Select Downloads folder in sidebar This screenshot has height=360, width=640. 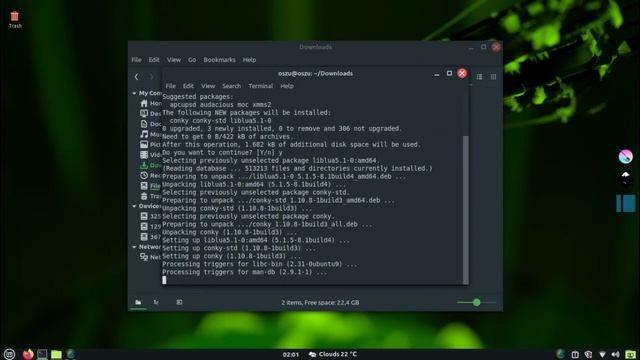[151, 165]
